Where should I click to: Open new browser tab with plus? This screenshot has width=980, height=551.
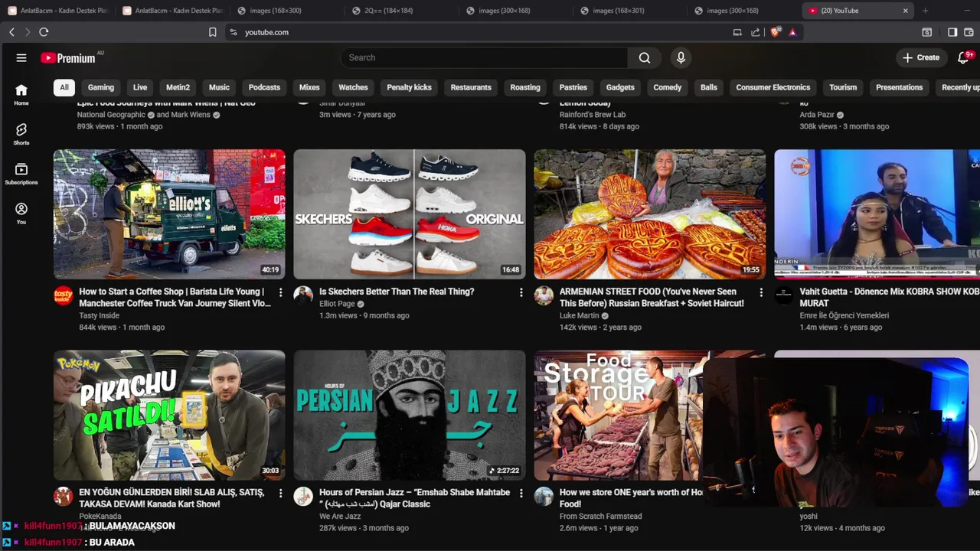925,11
